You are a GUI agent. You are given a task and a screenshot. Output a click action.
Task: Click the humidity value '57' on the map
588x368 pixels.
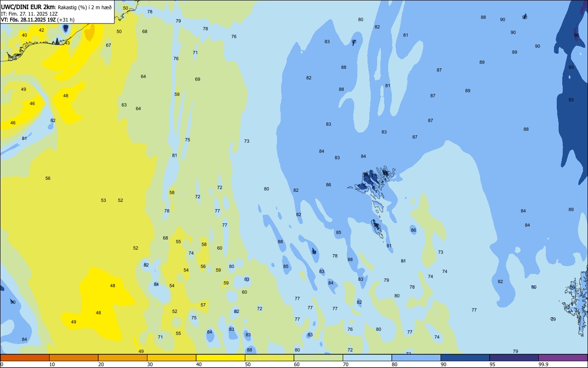click(x=203, y=305)
